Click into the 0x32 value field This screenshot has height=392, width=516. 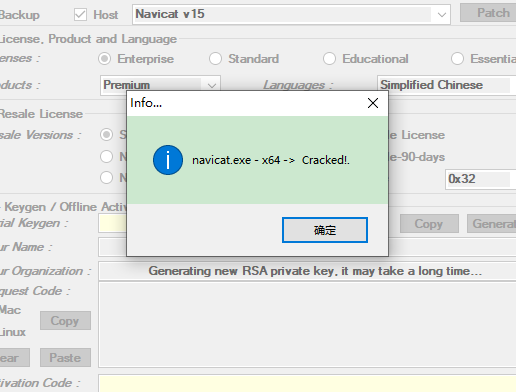(480, 179)
